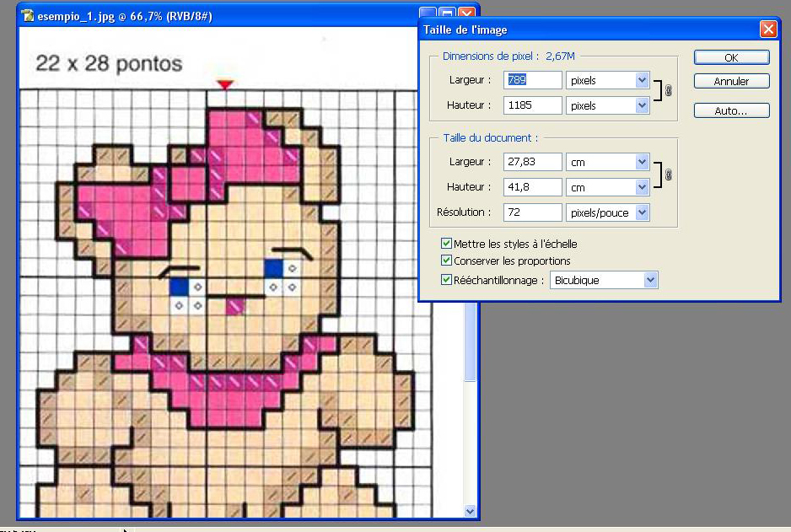791x532 pixels.
Task: Click the red triangle marker above the chart
Action: click(x=224, y=84)
